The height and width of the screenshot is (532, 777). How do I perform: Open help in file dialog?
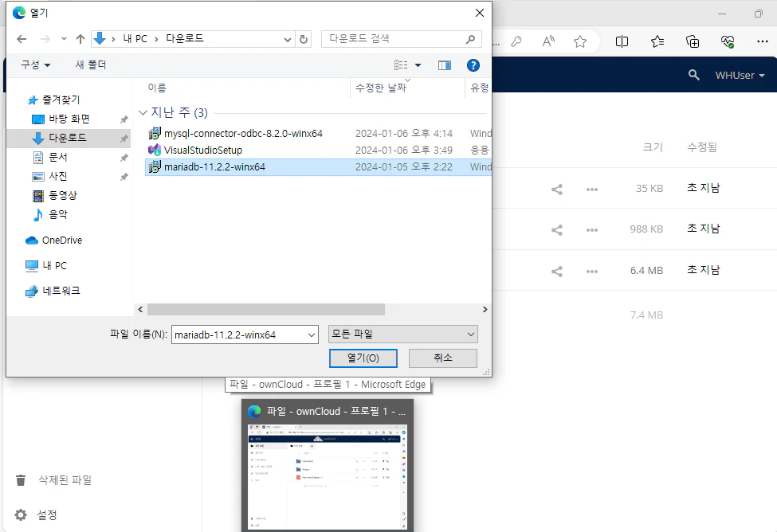[x=473, y=65]
